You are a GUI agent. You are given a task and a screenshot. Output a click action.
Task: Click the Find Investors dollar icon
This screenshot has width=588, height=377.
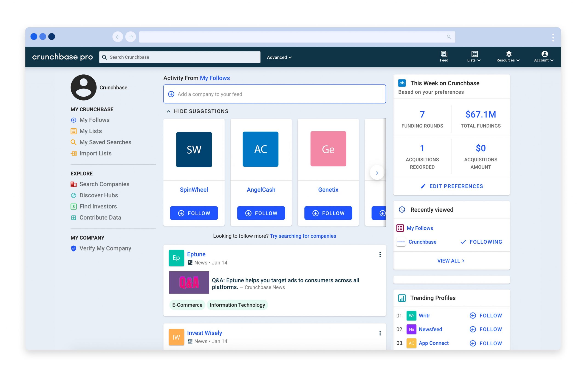(73, 206)
